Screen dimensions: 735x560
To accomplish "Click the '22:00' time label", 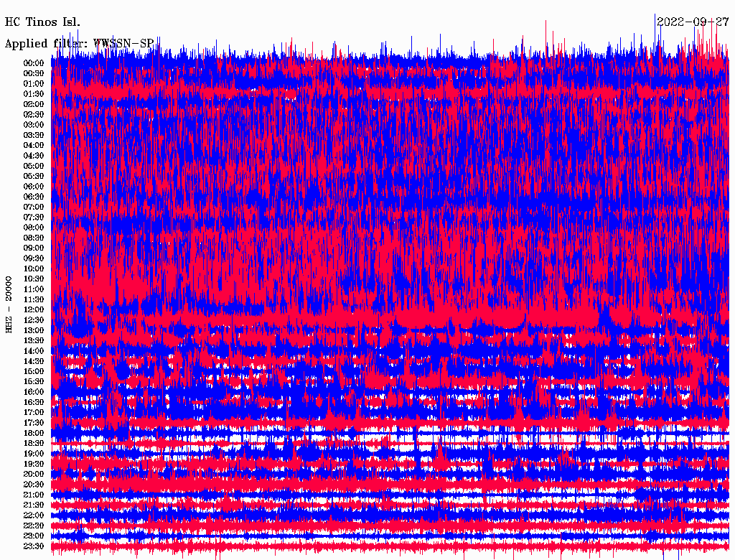I will [x=34, y=515].
